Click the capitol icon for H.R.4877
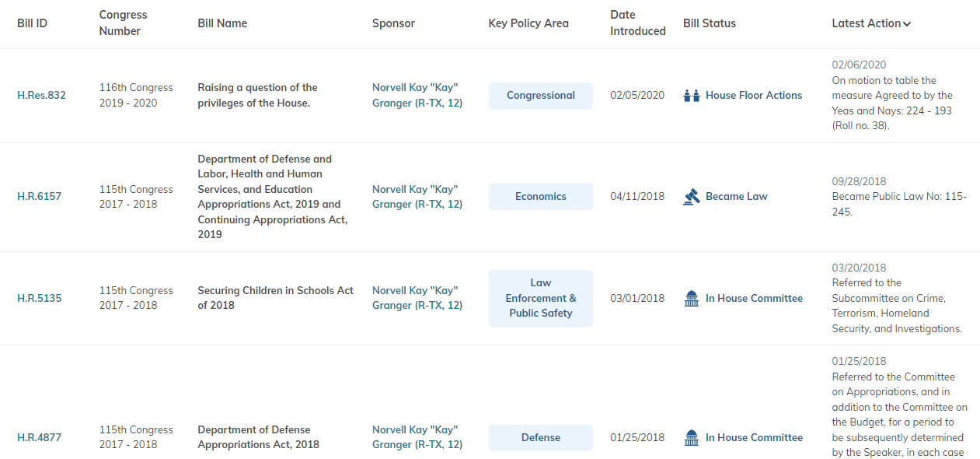 click(x=692, y=438)
